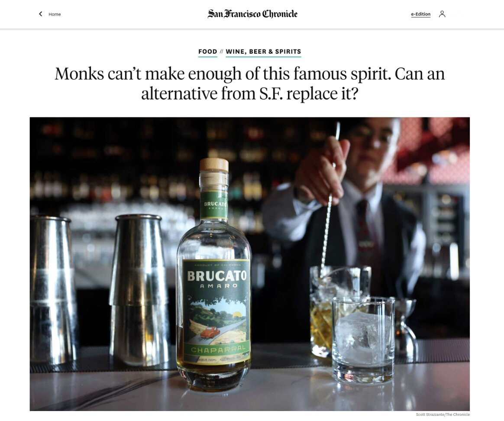Click the small neck label reading BRUCATO
The width and height of the screenshot is (504, 421).
click(x=215, y=205)
